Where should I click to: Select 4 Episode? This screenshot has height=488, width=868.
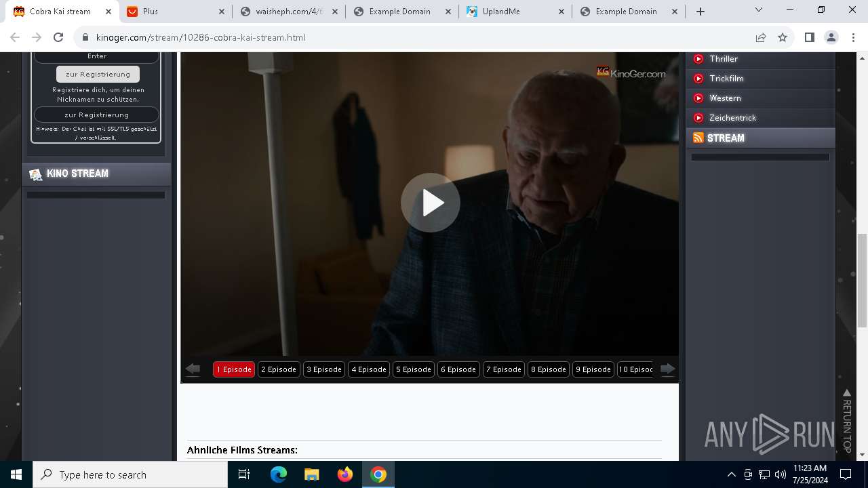(x=369, y=369)
